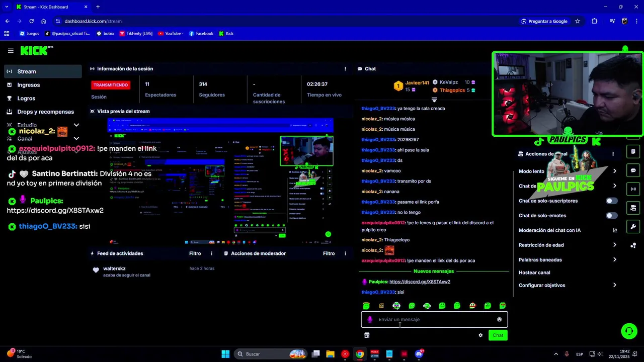Screen dimensions: 644x362
Task: Click the green Chat send button
Action: tap(498, 335)
